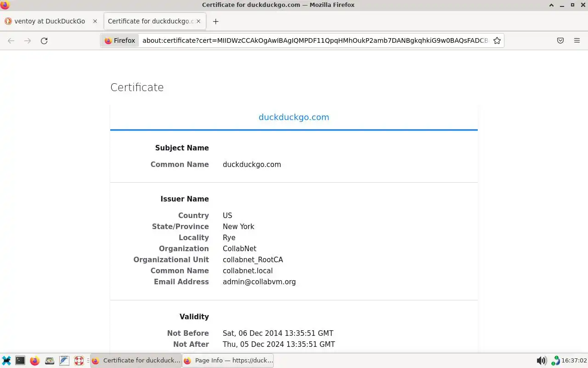Click the Firefox identity badge in address bar
The image size is (588, 368).
tap(120, 40)
